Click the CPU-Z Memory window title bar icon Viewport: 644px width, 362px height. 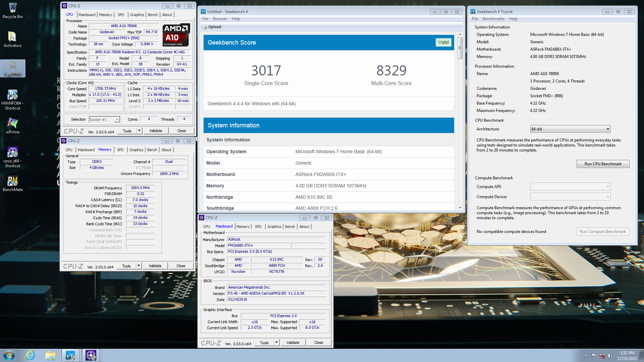click(64, 141)
